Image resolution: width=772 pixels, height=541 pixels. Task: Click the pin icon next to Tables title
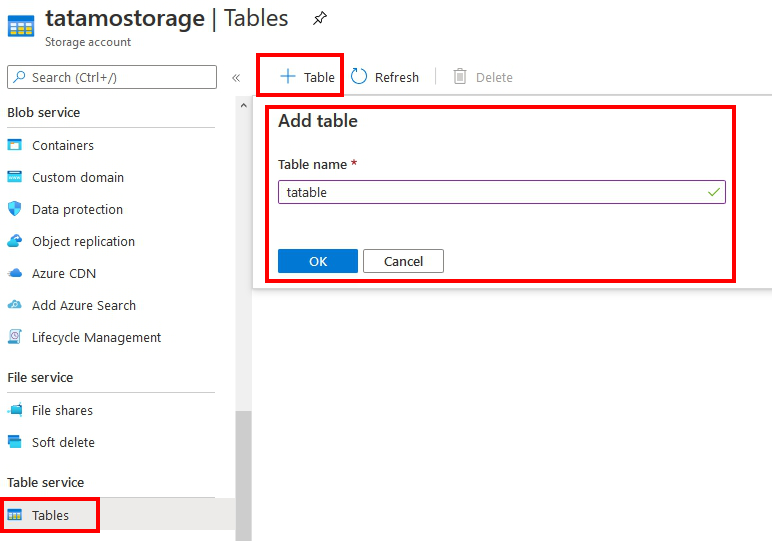[x=320, y=19]
